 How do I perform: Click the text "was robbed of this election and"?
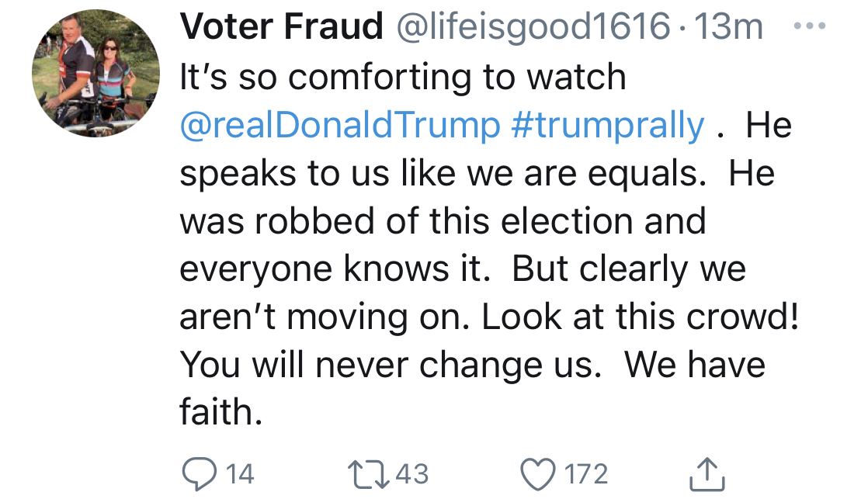tap(443, 221)
